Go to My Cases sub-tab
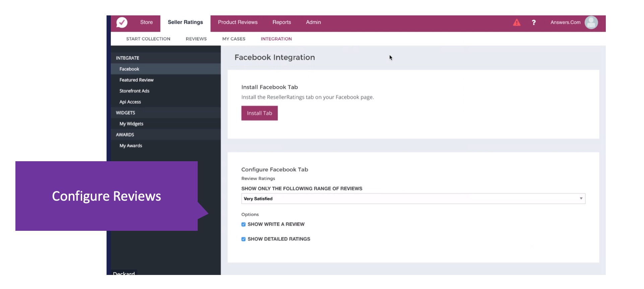The height and width of the screenshot is (289, 644). coord(234,39)
